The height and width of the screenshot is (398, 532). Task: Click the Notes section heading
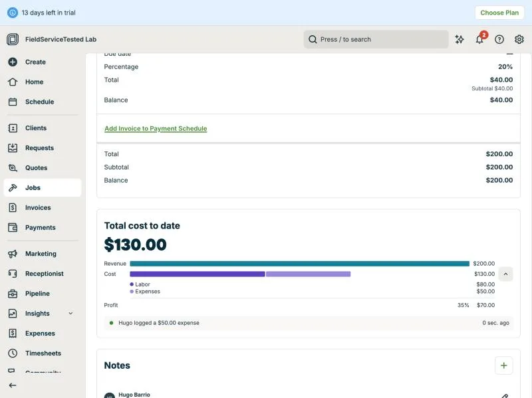click(x=117, y=365)
